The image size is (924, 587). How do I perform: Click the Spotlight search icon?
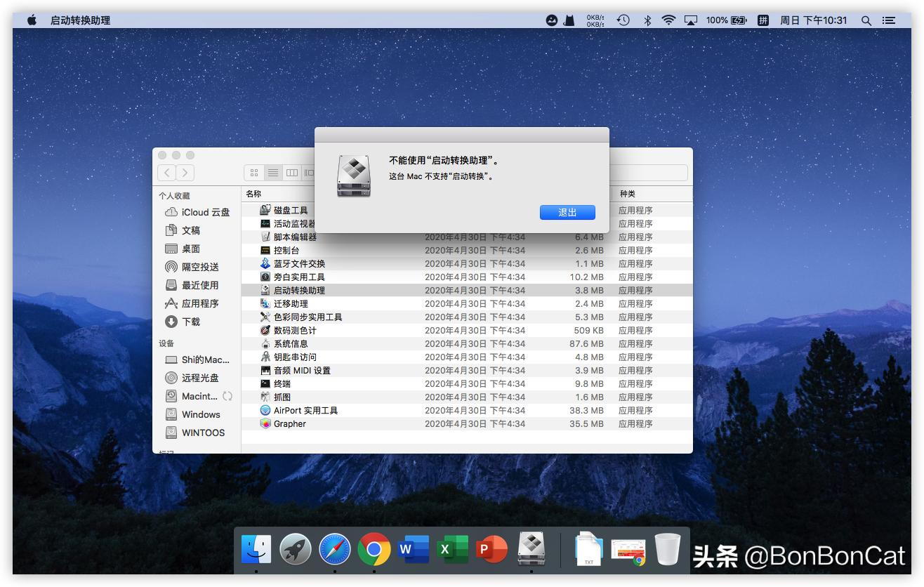(x=866, y=20)
